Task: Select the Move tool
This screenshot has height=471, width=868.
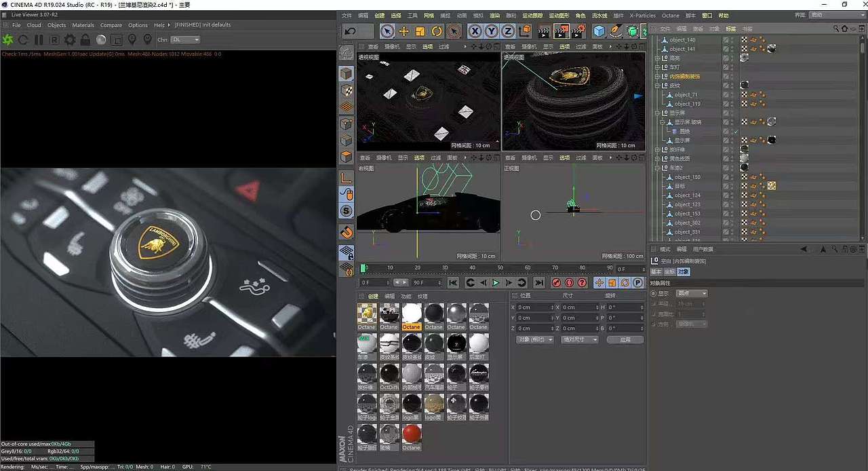Action: pyautogui.click(x=403, y=31)
